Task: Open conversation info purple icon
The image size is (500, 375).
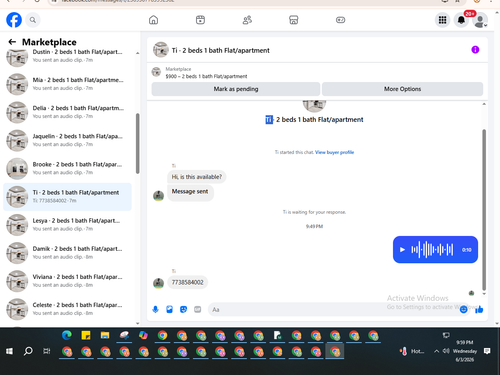Action: pos(475,50)
